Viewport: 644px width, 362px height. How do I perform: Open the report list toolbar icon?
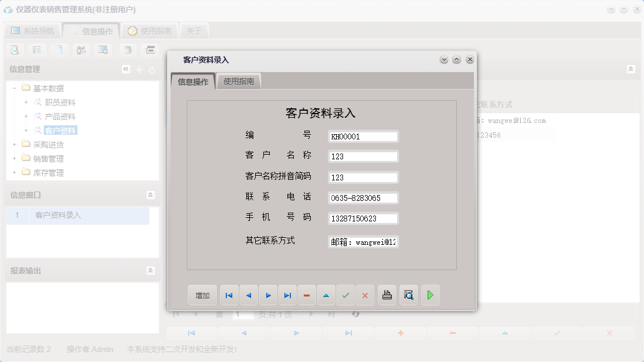[x=36, y=49]
